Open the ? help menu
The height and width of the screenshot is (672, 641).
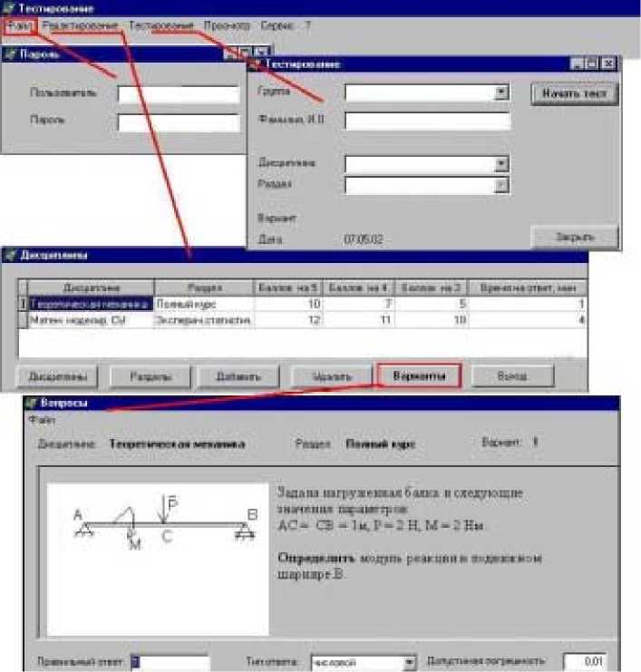coord(307,26)
